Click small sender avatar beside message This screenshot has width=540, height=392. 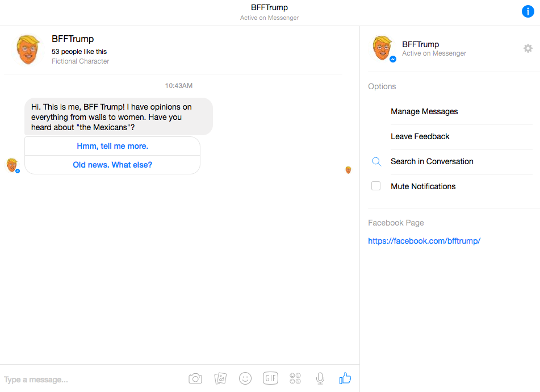[x=12, y=165]
